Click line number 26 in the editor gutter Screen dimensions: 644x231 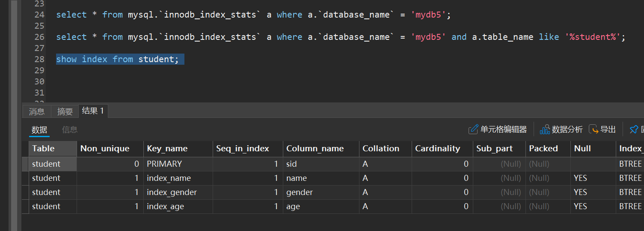tap(39, 37)
